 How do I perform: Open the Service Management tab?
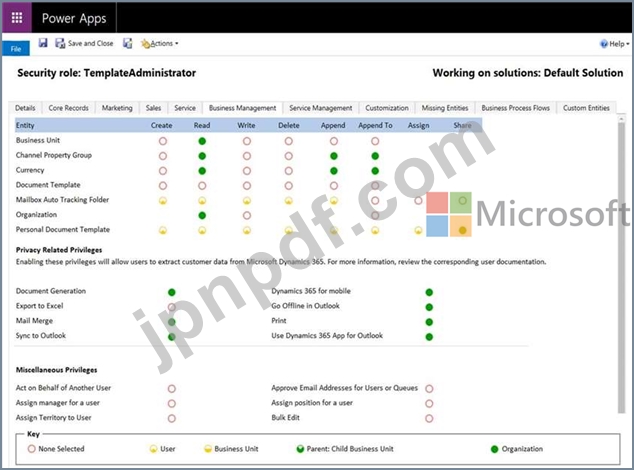(x=321, y=108)
